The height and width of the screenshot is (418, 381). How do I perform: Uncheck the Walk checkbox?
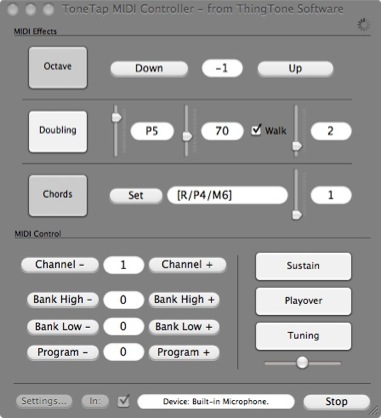coord(256,130)
